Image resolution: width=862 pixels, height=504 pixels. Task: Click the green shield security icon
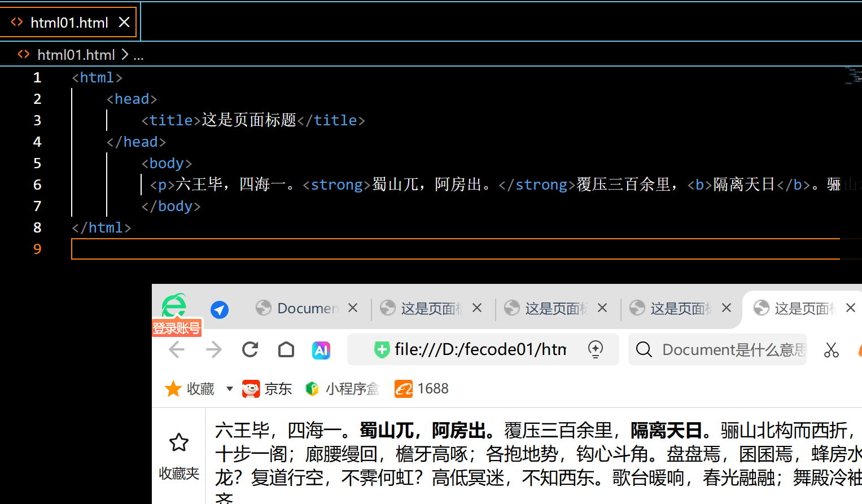tap(382, 350)
